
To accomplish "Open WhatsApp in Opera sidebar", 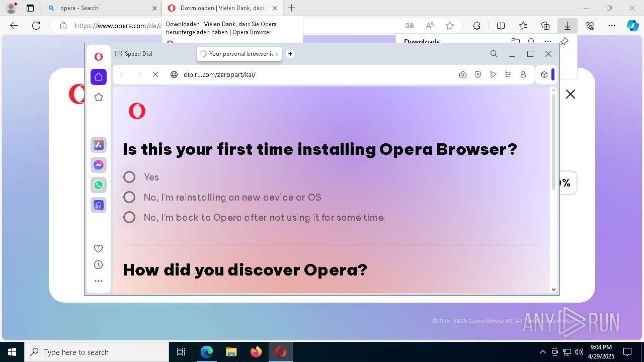I will 99,185.
